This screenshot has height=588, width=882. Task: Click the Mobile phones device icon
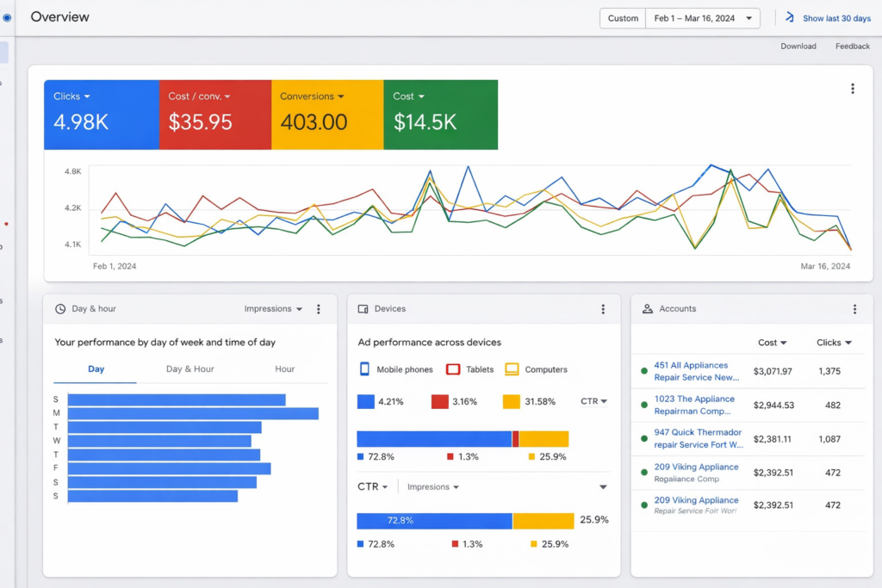[x=364, y=369]
